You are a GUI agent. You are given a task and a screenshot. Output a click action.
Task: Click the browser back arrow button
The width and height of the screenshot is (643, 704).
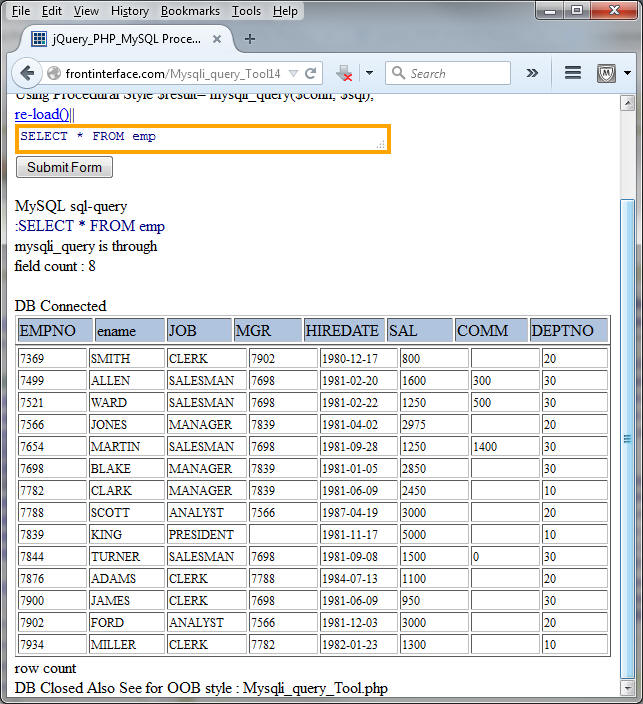[x=27, y=73]
